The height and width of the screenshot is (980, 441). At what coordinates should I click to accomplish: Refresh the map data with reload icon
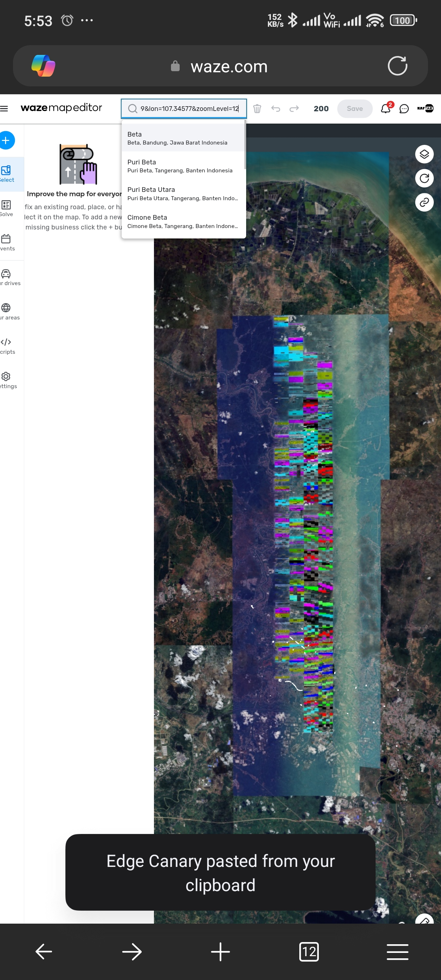[424, 179]
